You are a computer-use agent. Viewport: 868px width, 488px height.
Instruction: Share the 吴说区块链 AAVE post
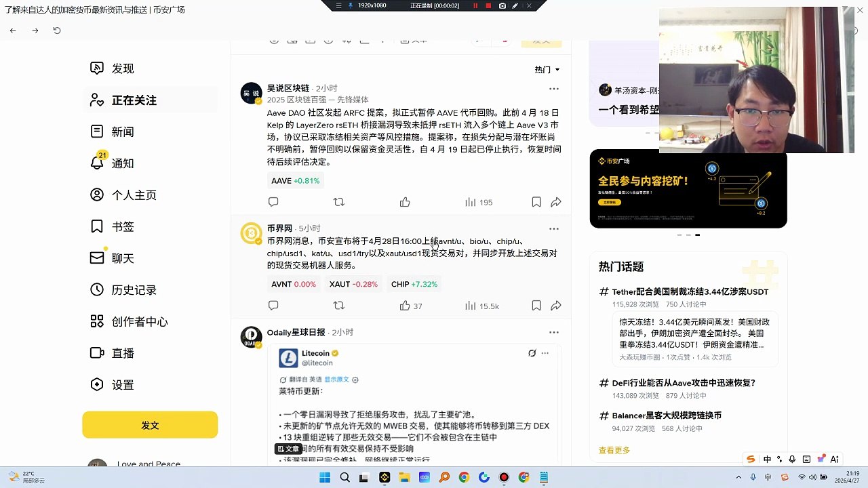point(556,202)
